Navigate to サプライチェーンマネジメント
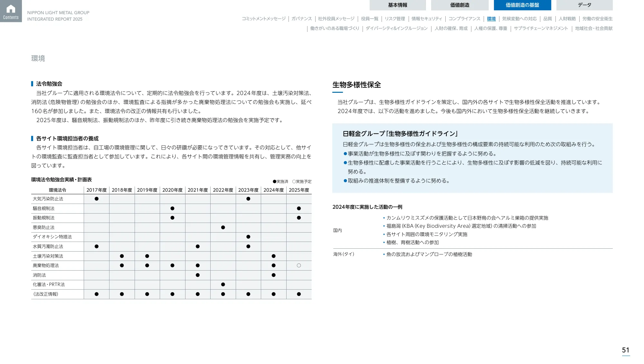The height and width of the screenshot is (364, 644). click(x=541, y=28)
